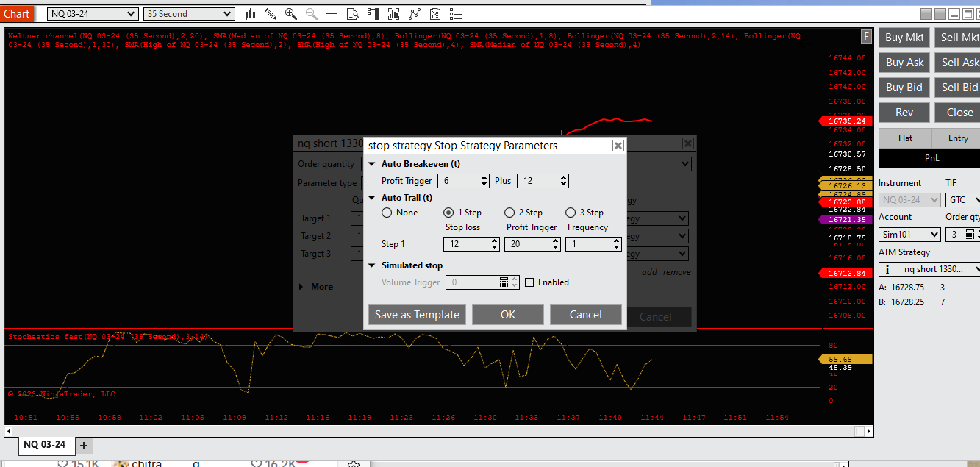Open the Indicators icon in the toolbar
Screen dimensions: 980x467
415,13
